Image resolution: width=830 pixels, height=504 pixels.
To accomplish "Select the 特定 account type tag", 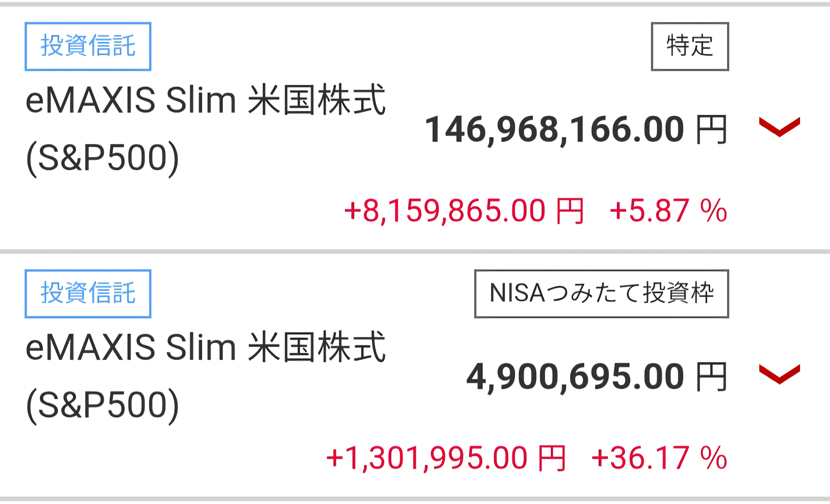I will pos(690,46).
